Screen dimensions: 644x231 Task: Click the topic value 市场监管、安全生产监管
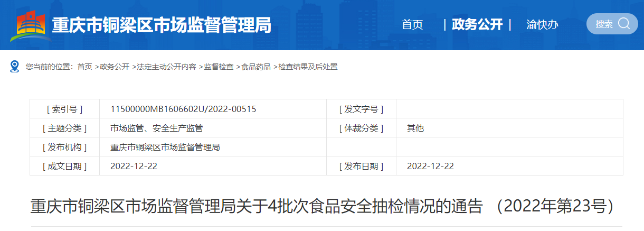click(x=157, y=128)
